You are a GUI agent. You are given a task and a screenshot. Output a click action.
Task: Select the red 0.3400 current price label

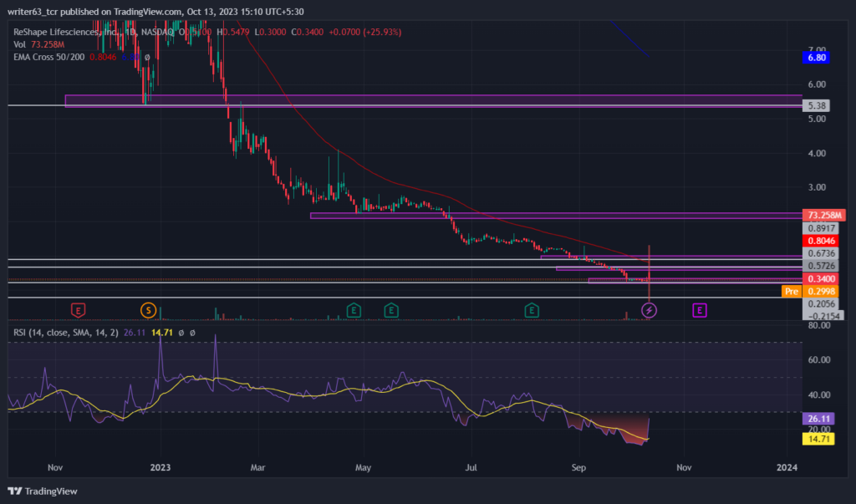point(821,279)
